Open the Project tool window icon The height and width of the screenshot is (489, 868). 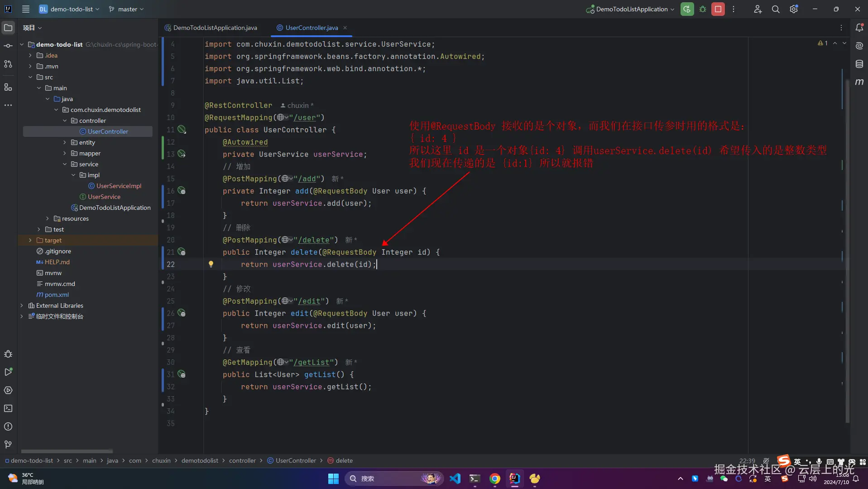8,28
